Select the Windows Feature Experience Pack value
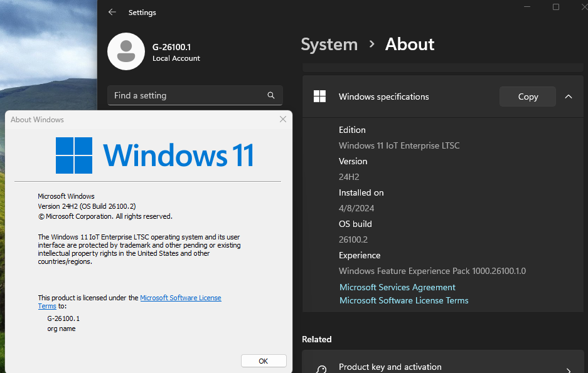 [432, 271]
